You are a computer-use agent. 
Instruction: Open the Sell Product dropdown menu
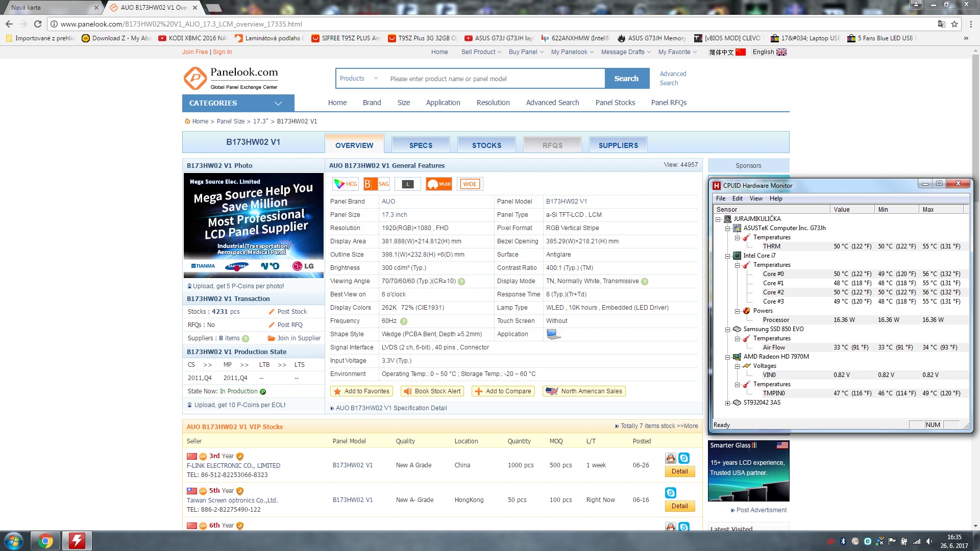click(481, 52)
